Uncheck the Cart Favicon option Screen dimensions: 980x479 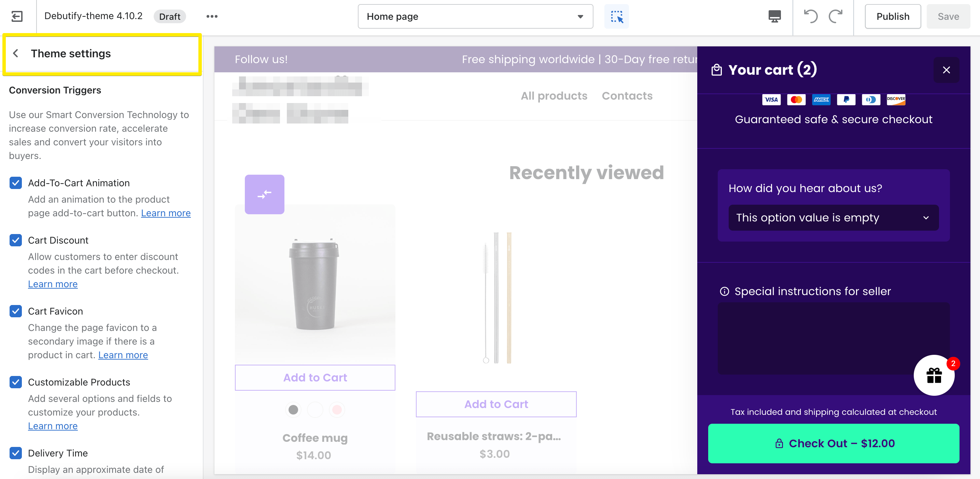coord(15,311)
